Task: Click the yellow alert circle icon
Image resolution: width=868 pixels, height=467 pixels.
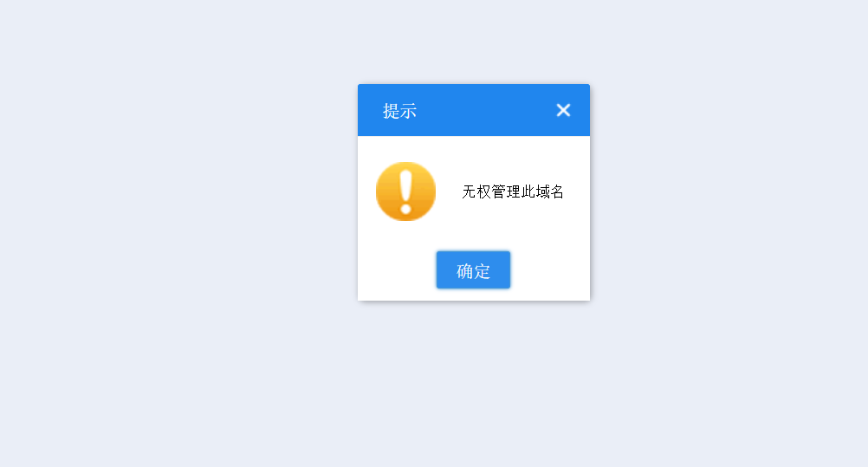Action: point(405,191)
